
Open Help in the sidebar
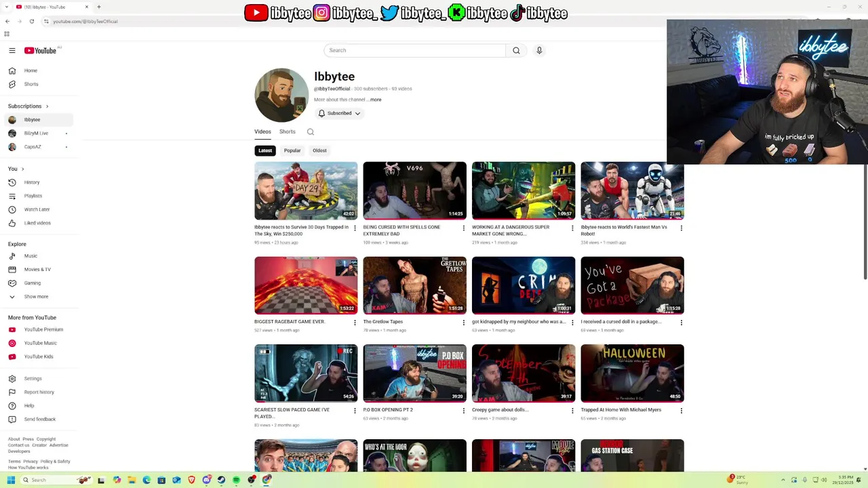[38, 405]
